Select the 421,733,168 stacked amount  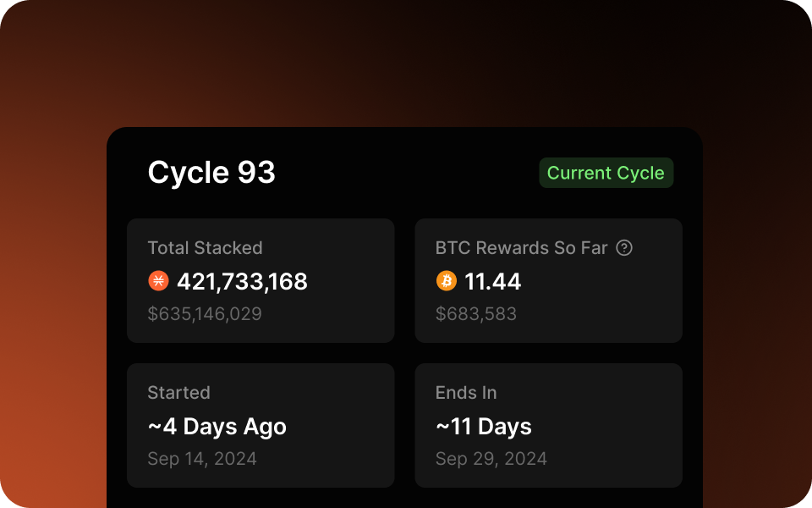tap(243, 281)
